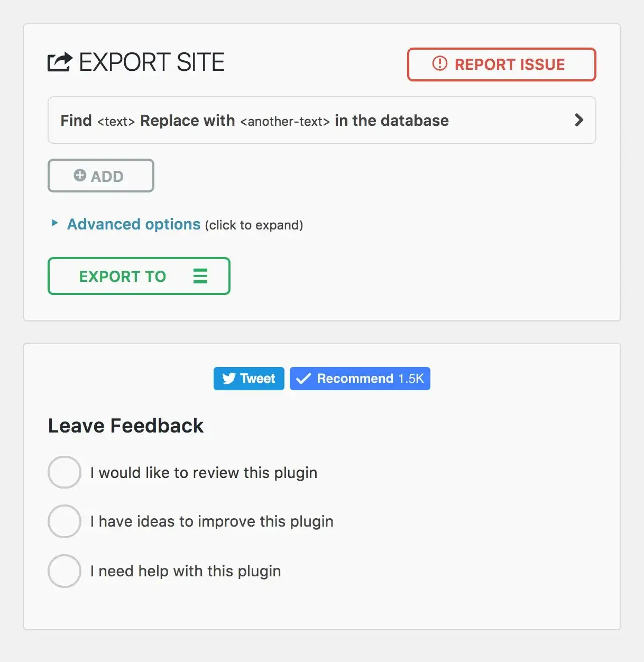Click the Tweet share button
This screenshot has width=644, height=662.
click(x=249, y=378)
